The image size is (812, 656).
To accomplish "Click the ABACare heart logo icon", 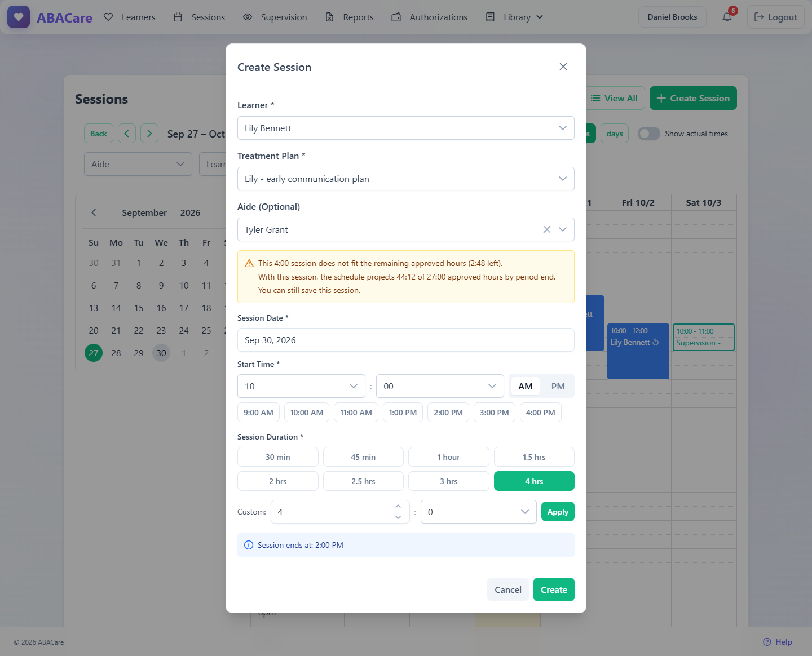I will 19,17.
